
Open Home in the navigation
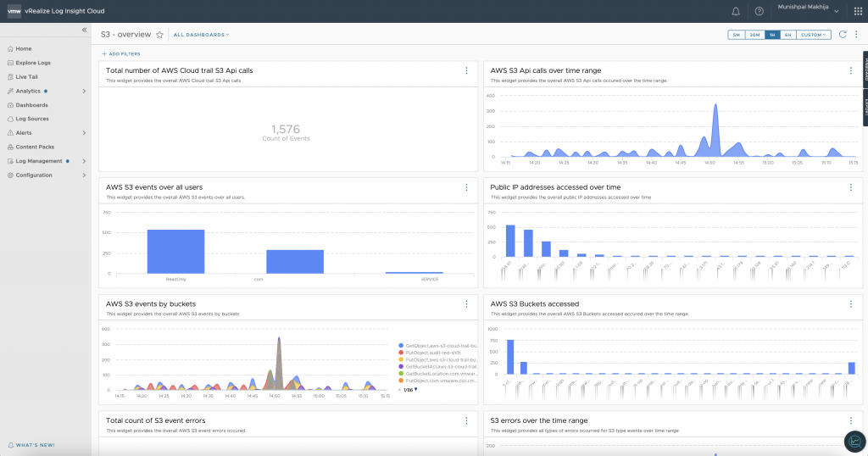click(x=24, y=48)
